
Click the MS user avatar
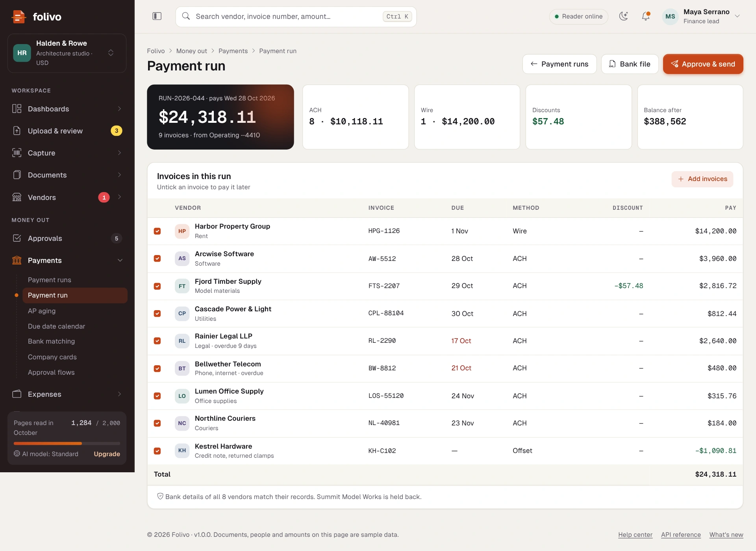tap(670, 17)
